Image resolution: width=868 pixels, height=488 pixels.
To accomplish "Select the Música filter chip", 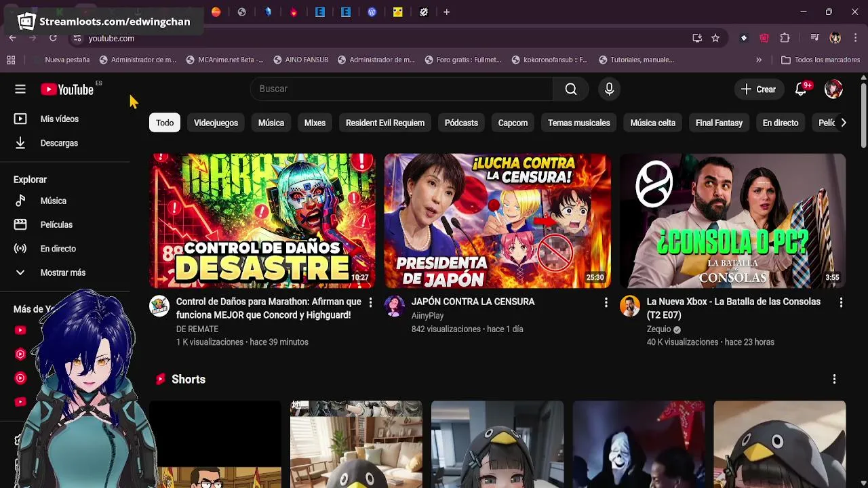I will click(271, 123).
